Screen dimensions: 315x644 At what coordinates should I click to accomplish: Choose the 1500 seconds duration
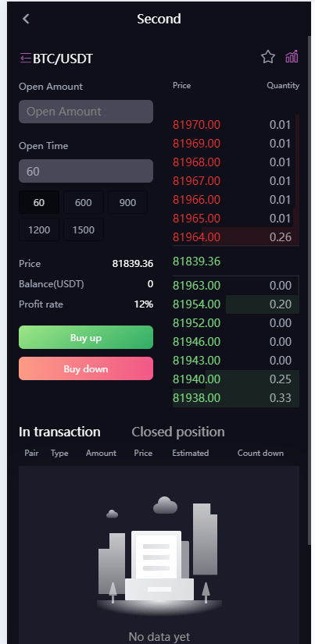coord(84,229)
